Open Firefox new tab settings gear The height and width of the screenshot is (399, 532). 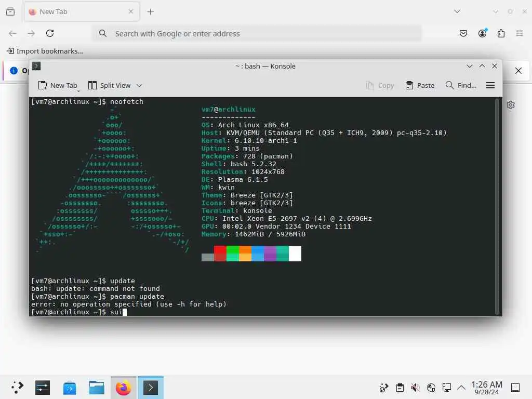coord(511,105)
